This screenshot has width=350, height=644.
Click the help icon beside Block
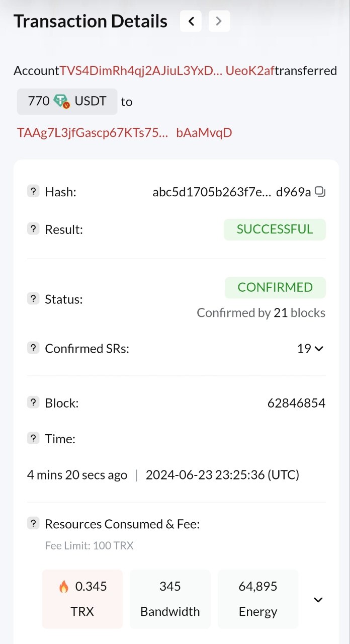pyautogui.click(x=33, y=403)
